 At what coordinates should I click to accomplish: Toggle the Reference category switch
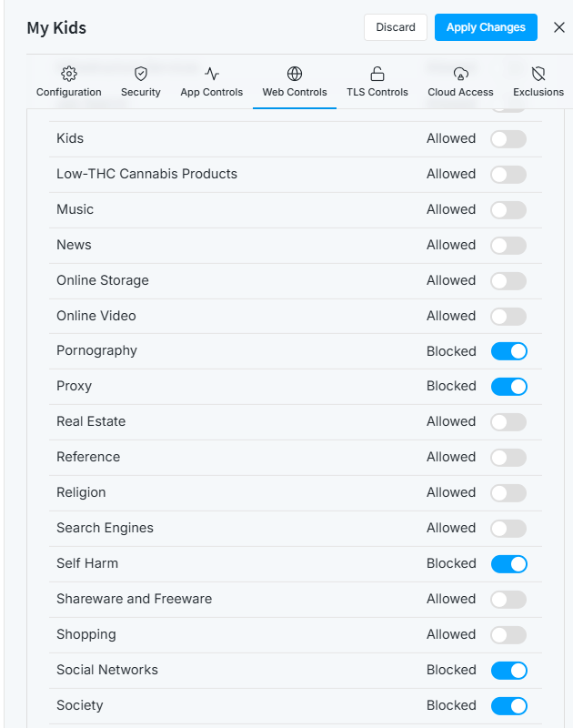[508, 458]
